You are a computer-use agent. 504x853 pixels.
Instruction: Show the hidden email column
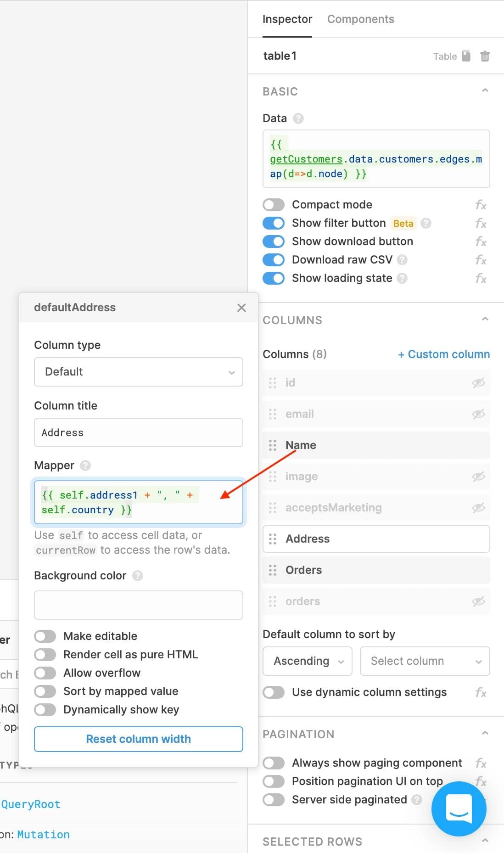(x=478, y=414)
